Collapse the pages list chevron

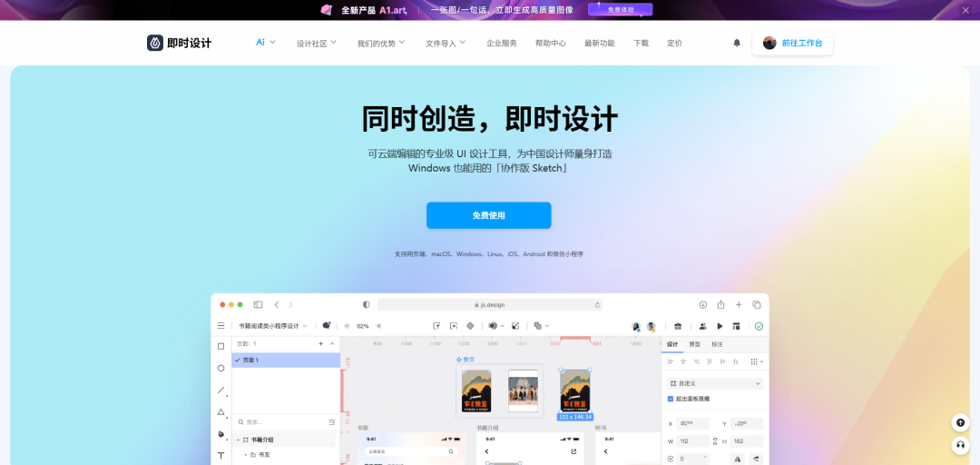tap(332, 343)
